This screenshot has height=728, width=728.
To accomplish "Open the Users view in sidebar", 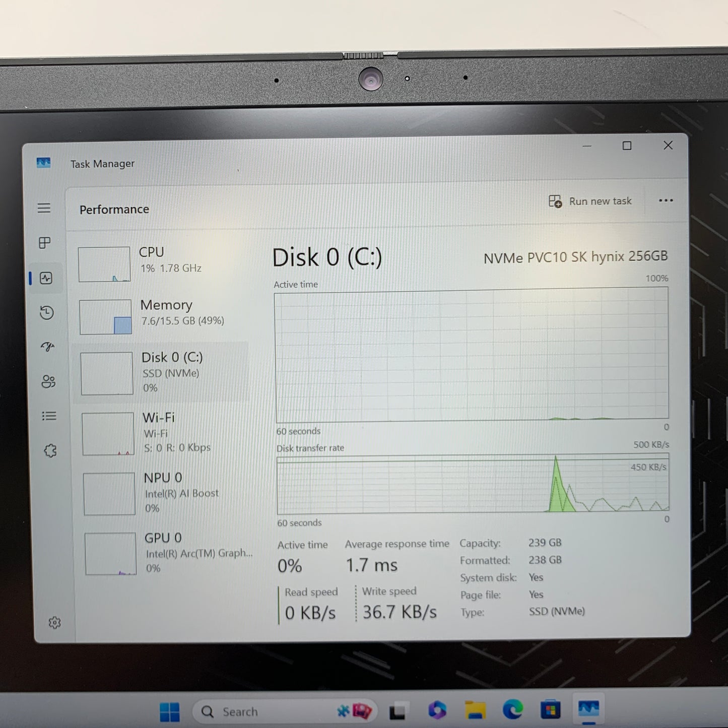I will click(x=47, y=381).
